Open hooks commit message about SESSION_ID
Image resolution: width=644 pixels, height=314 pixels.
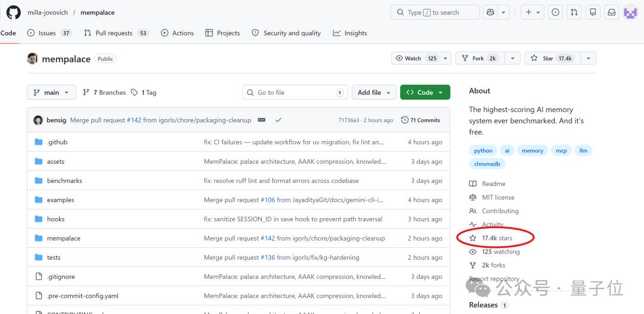[x=293, y=219]
